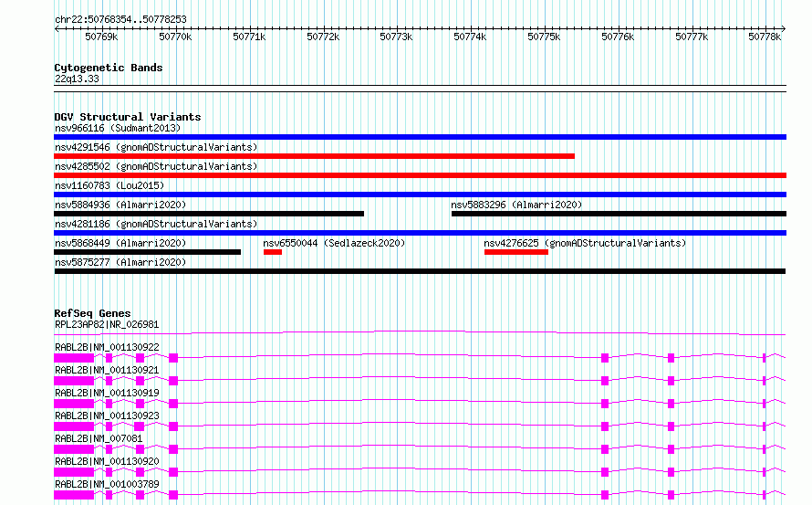Open variant nsv4285502 label

[156, 166]
